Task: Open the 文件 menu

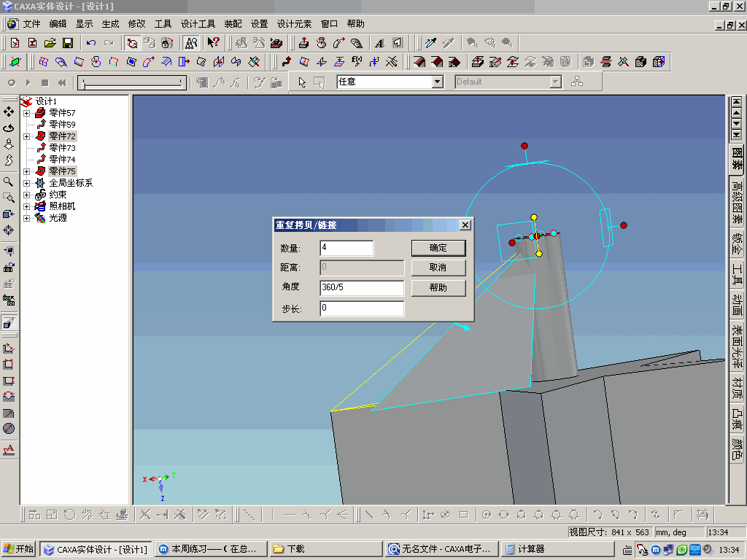Action: [x=31, y=24]
